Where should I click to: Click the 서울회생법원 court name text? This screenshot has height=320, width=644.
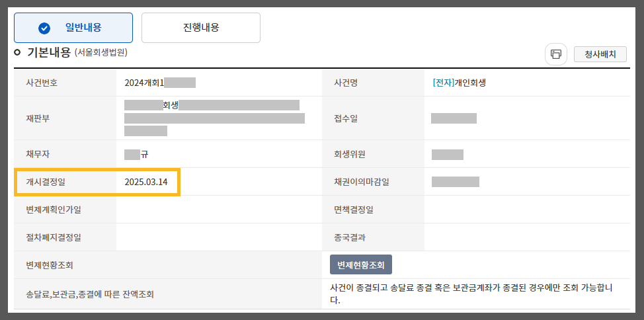[101, 53]
